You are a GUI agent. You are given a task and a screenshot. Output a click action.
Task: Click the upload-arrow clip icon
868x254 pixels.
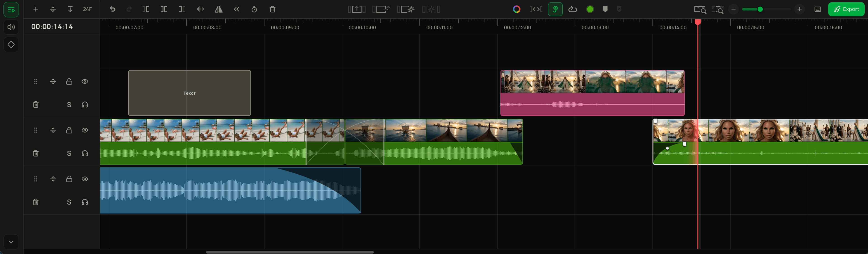pos(357,10)
